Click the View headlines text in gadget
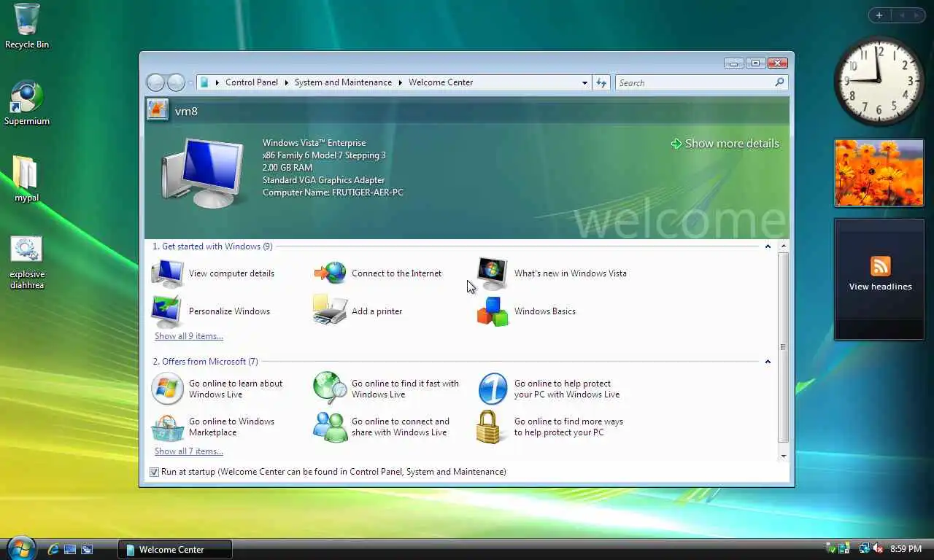The width and height of the screenshot is (934, 560). coord(880,287)
